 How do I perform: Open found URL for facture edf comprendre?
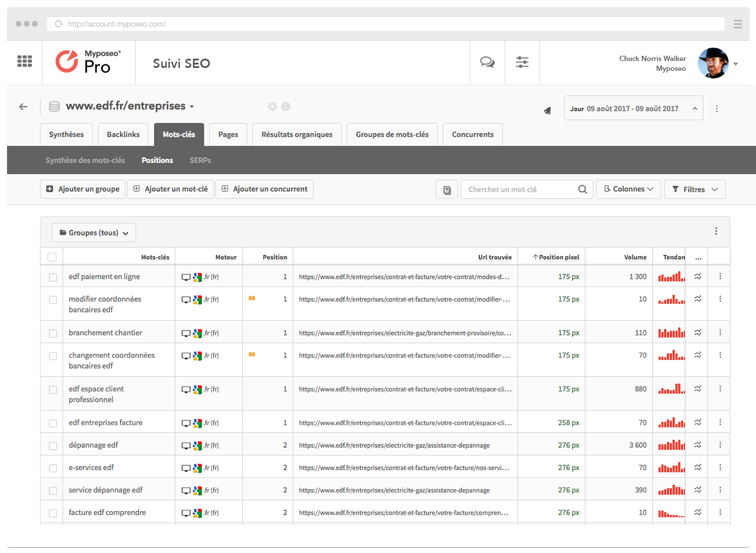click(404, 513)
